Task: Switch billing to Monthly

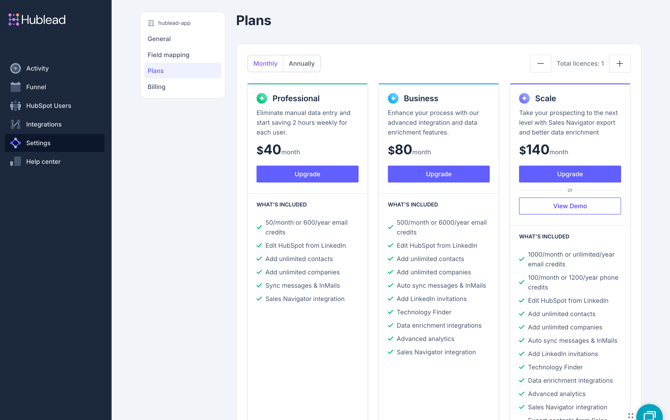Action: pyautogui.click(x=265, y=63)
